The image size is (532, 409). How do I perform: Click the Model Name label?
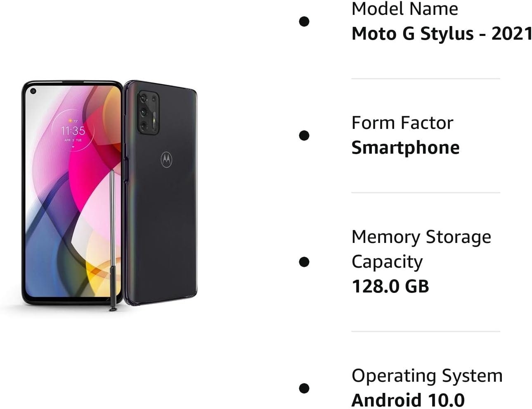(404, 9)
